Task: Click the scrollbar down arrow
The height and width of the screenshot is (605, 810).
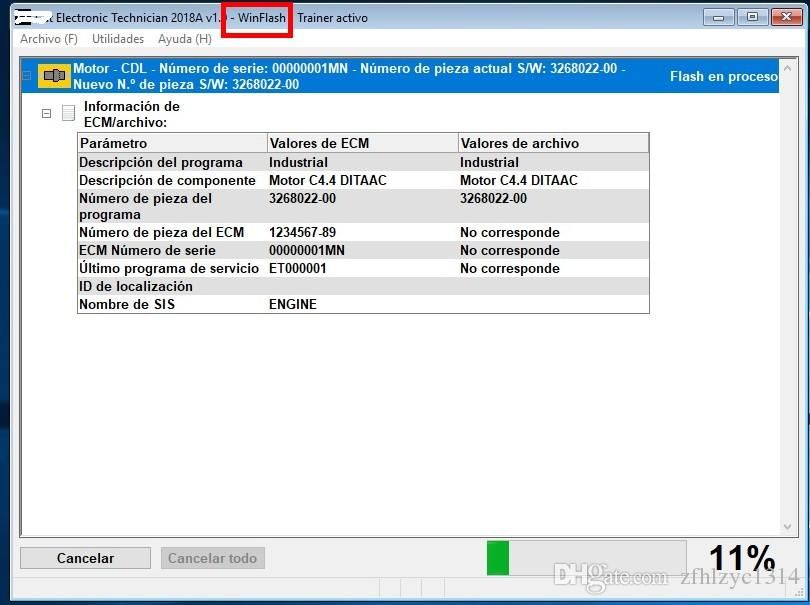Action: (x=787, y=527)
